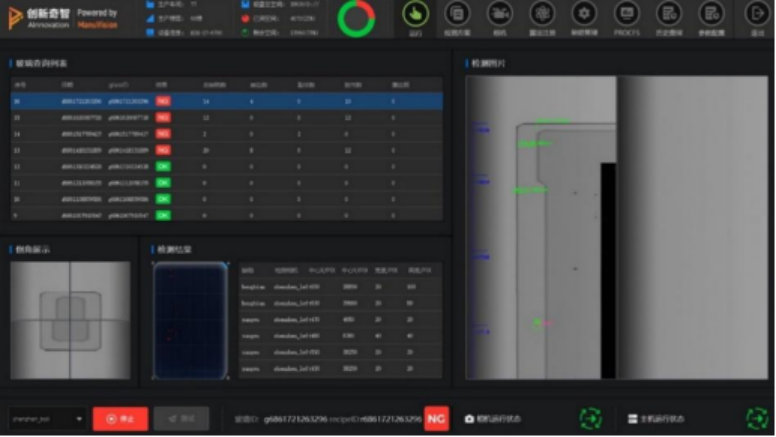This screenshot has width=776, height=437.
Task: Open the PROCTS monitor icon
Action: click(627, 14)
